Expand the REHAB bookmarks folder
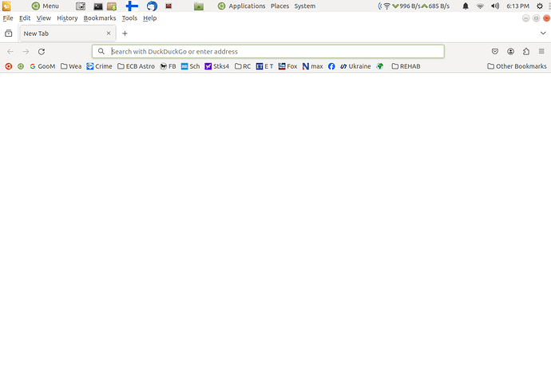The width and height of the screenshot is (551, 392). pos(406,66)
